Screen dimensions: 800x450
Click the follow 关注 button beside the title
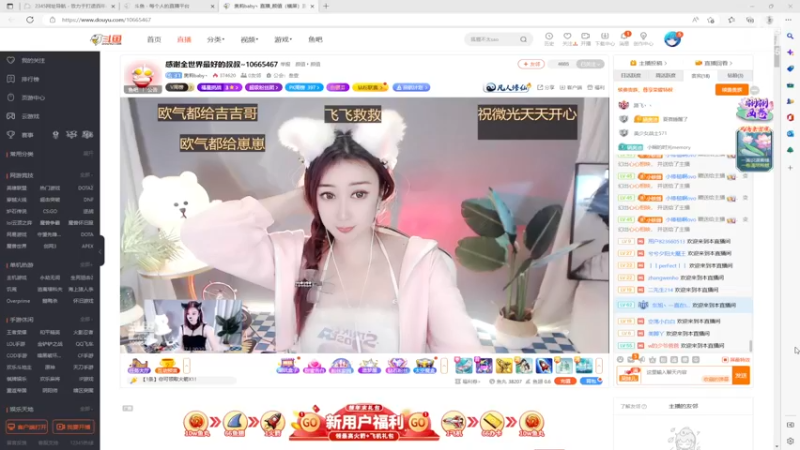[x=531, y=64]
